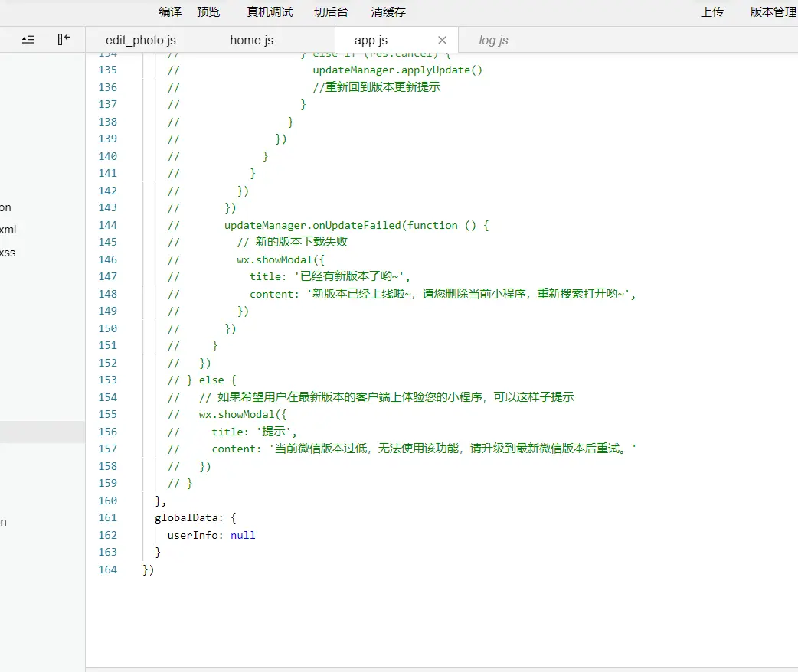This screenshot has height=672, width=798.
Task: Switch to the log.js tab
Action: [493, 41]
